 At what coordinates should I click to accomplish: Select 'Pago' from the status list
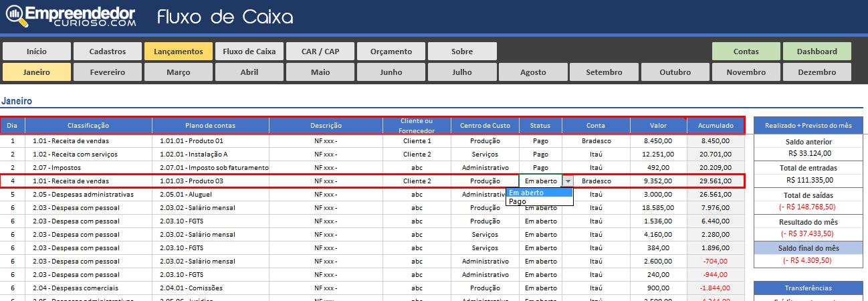click(x=517, y=201)
